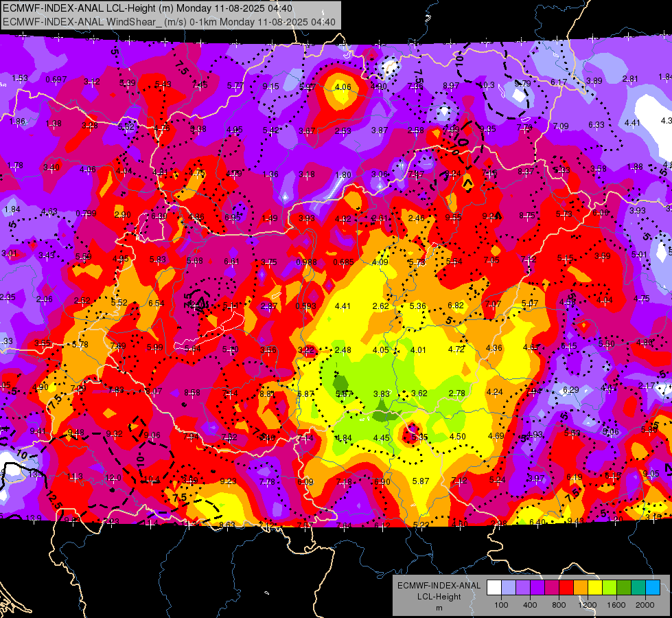
Task: Choose the yellow legend swatch
Action: (x=595, y=588)
